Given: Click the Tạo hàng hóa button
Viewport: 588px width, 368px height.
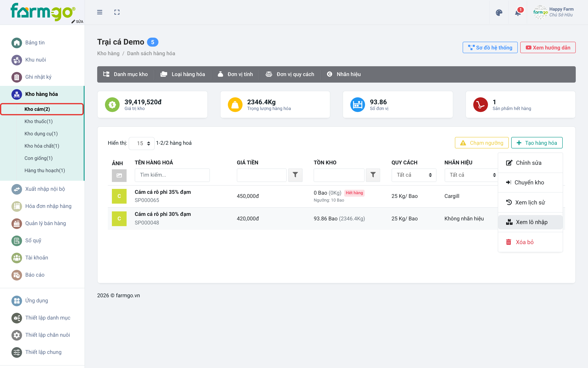Looking at the screenshot, I should pos(537,143).
